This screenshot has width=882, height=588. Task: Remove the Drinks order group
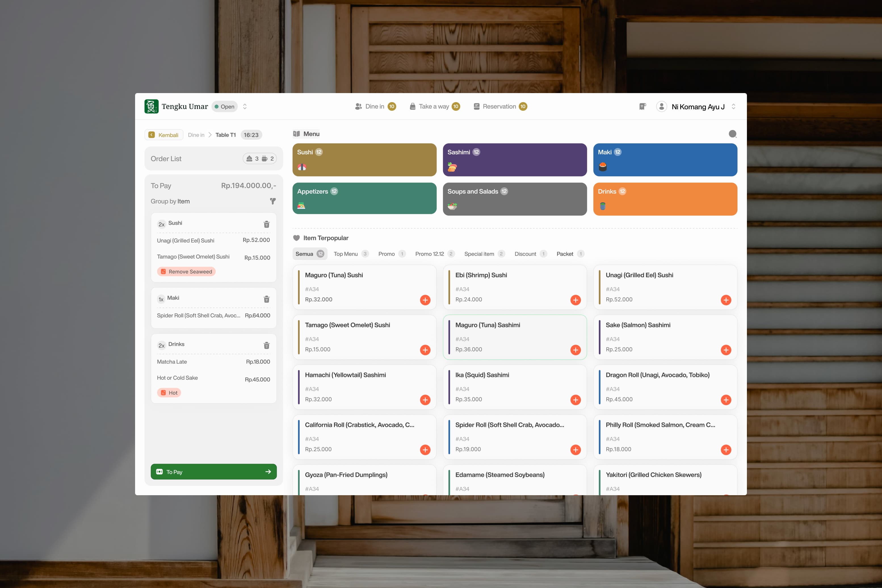266,345
